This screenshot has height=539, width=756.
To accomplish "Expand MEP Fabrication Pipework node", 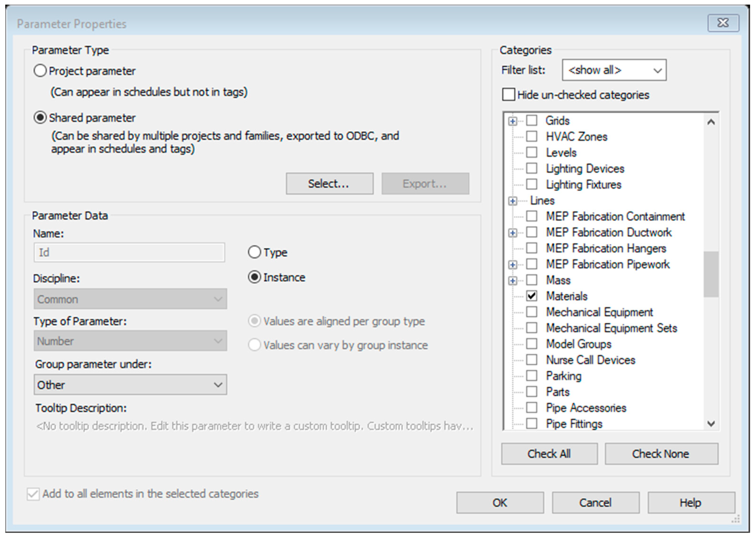I will click(512, 265).
